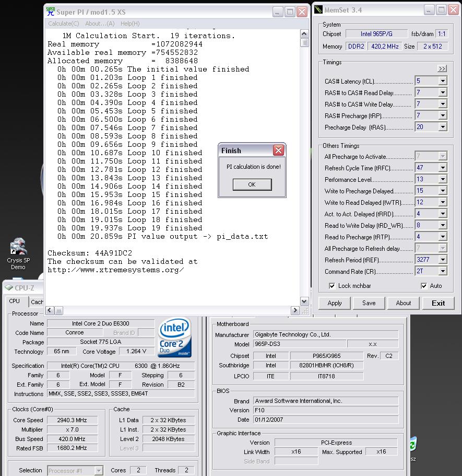
Task: Click the Core Speed value 2940.3 MHz
Action: 72,420
